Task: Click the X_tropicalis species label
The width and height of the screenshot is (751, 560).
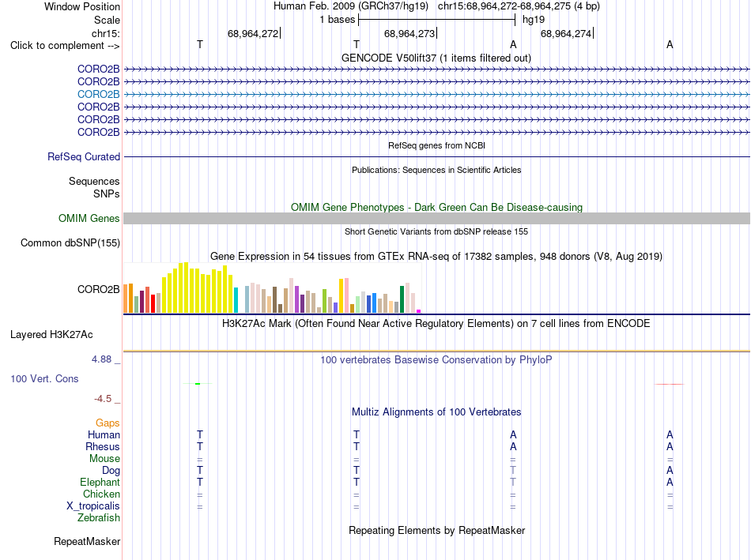Action: coord(93,506)
